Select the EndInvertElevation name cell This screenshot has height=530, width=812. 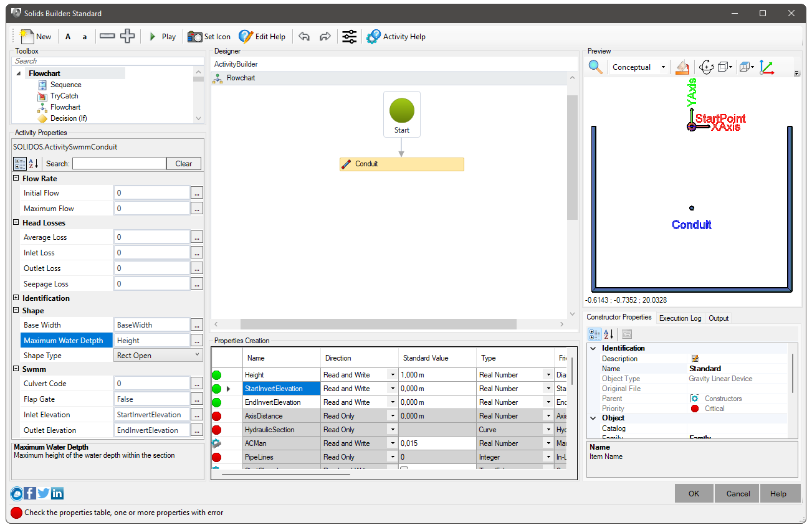(x=282, y=402)
